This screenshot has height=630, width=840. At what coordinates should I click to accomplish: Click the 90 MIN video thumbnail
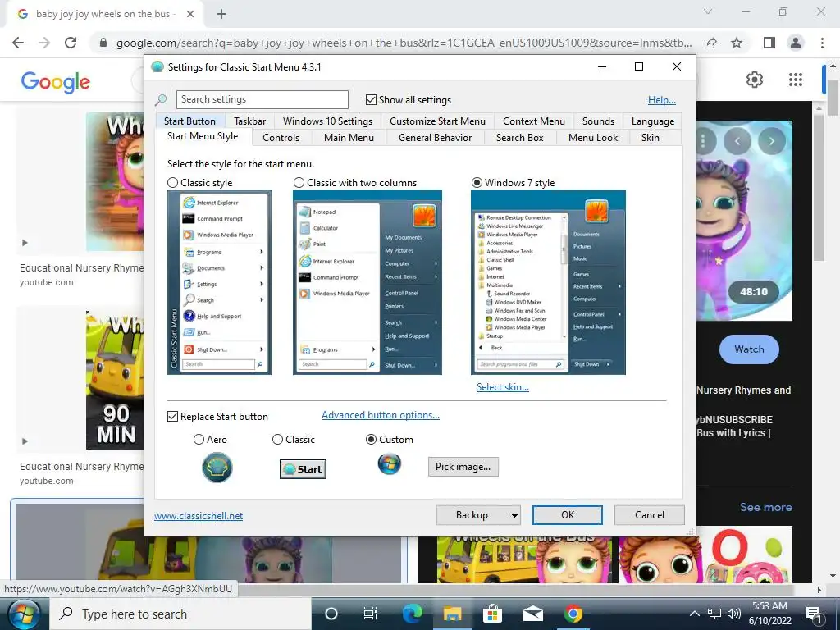point(115,379)
